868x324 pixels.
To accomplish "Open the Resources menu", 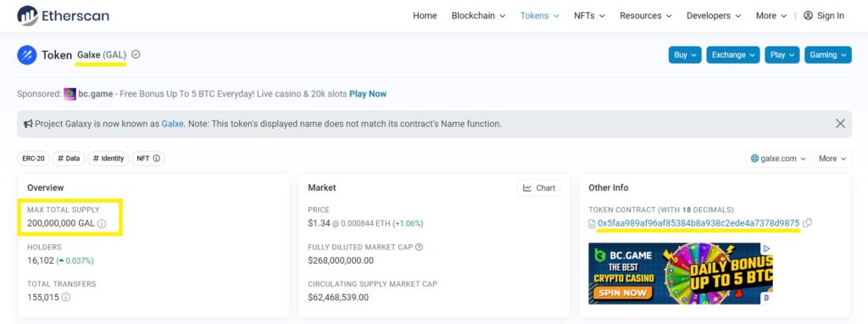I will coord(645,15).
